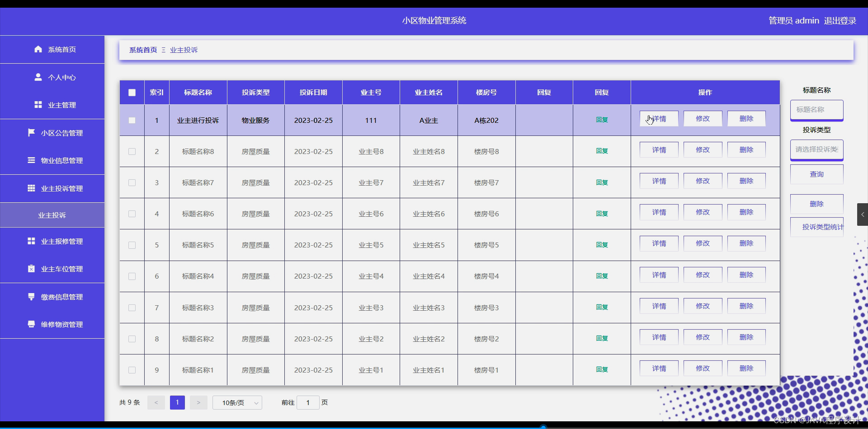Viewport: 868px width, 429px height.
Task: Click 回复 link for row 标题名称2
Action: (602, 338)
